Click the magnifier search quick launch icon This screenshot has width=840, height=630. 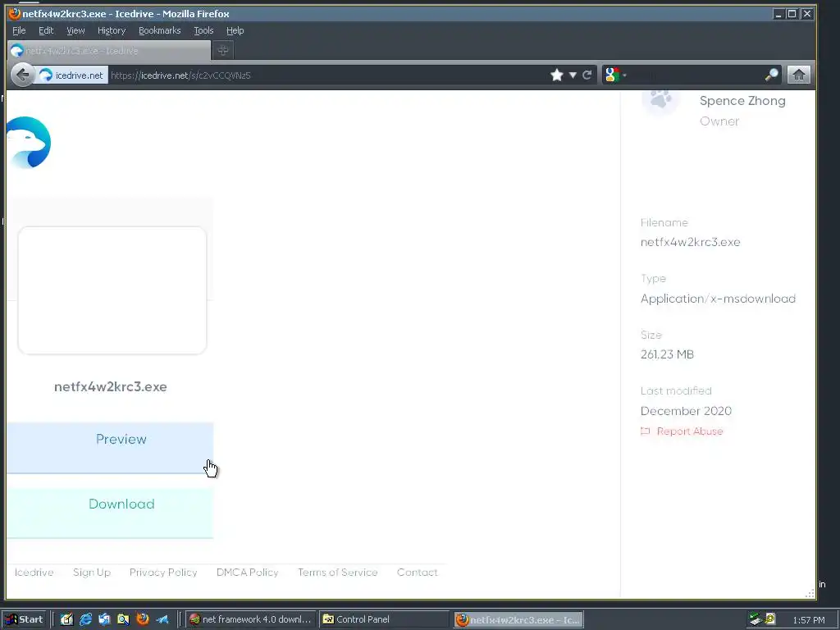click(123, 619)
